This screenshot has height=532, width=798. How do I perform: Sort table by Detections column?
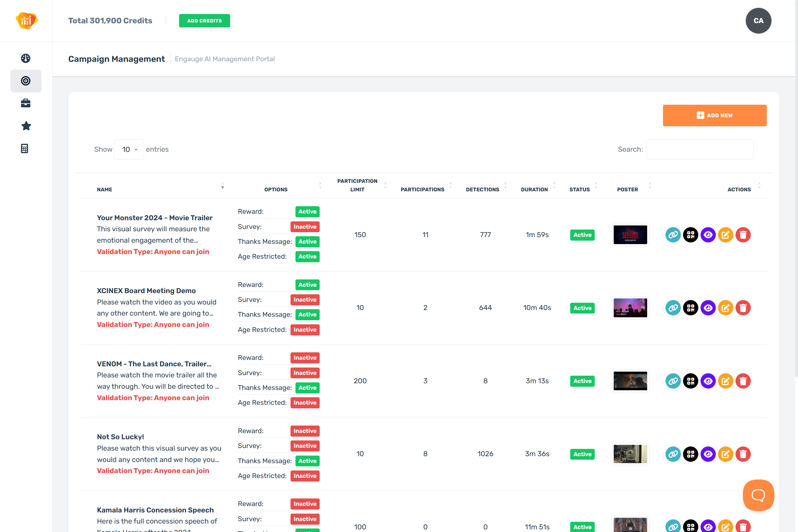click(482, 189)
